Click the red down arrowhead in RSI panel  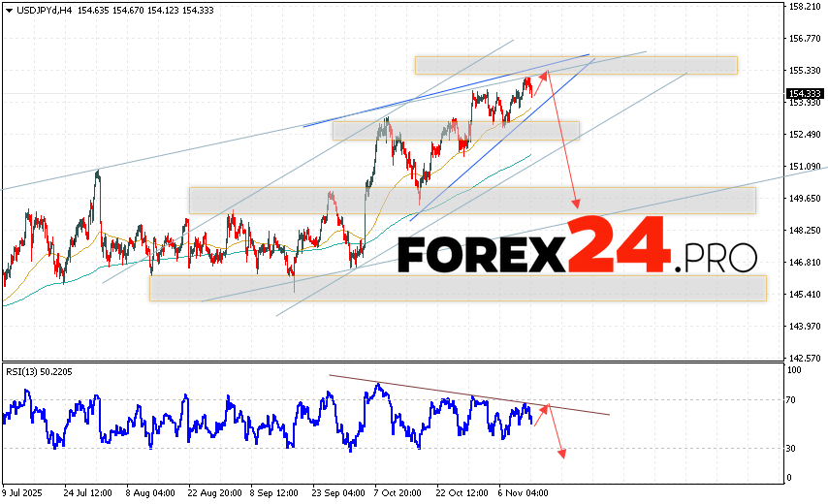[x=561, y=454]
